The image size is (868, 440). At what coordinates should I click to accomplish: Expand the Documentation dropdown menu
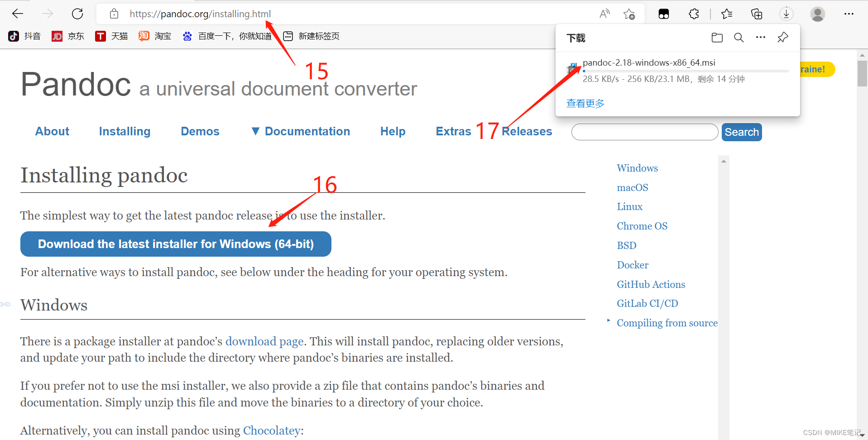point(301,131)
